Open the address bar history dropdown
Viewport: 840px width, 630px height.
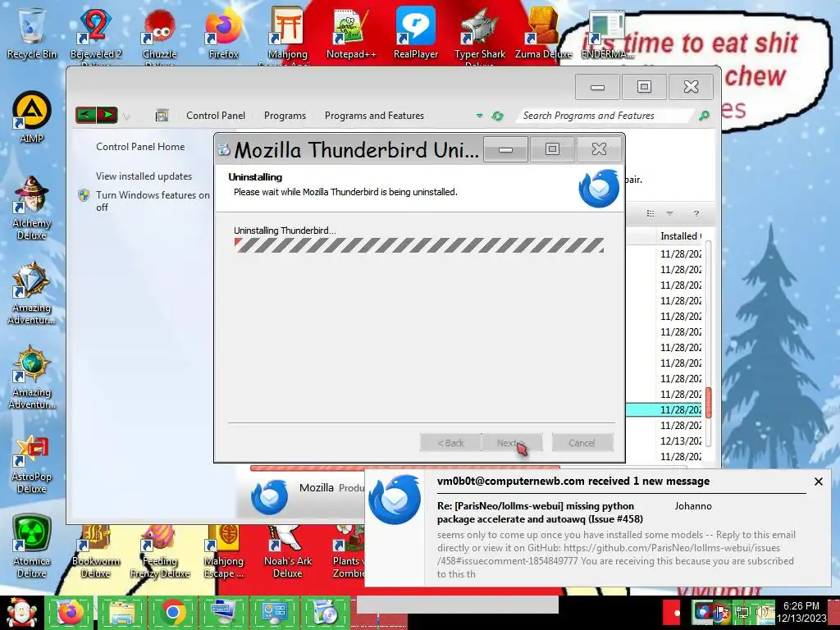click(x=479, y=116)
